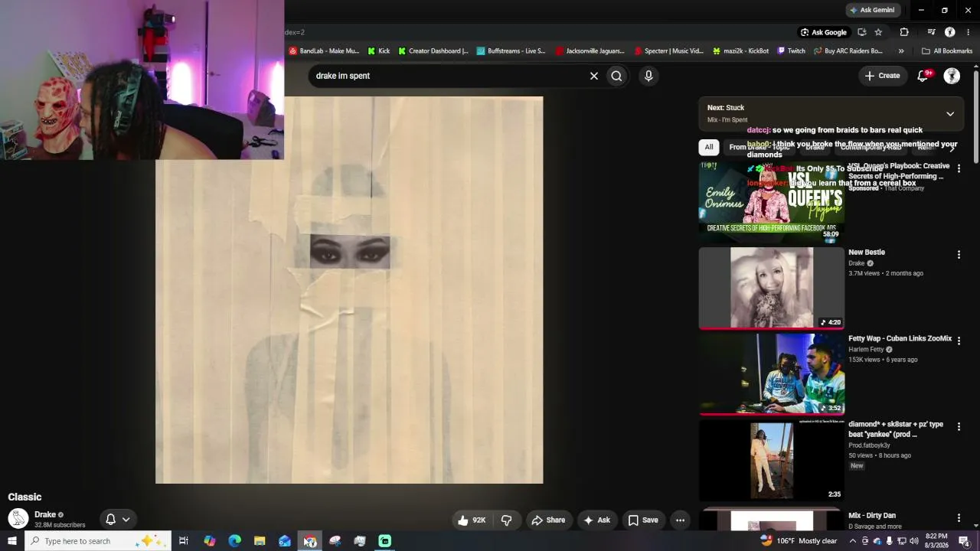Viewport: 980px width, 551px height.
Task: Dislike the video with thumbs down
Action: [506, 520]
